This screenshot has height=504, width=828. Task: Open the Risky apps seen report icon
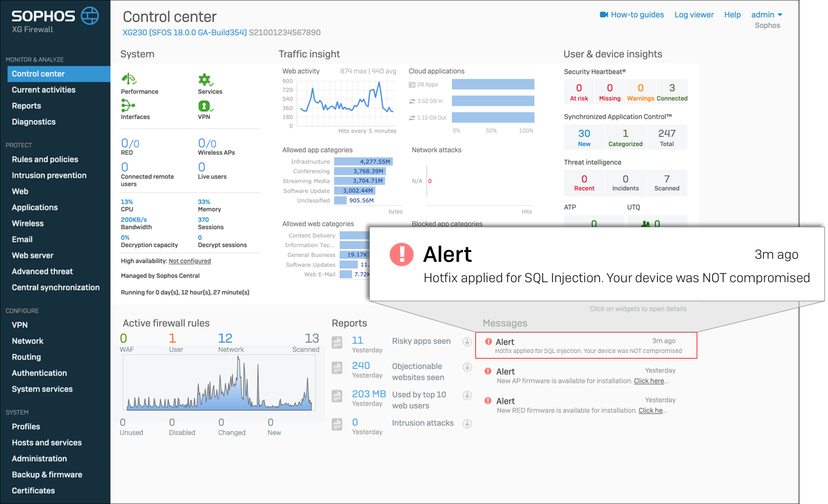337,342
